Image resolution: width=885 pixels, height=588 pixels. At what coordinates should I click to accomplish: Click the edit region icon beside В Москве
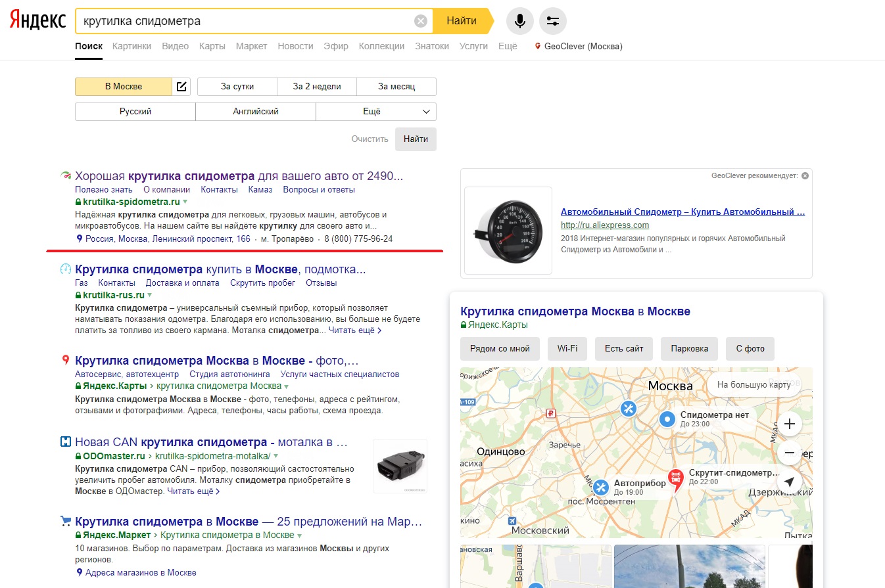(181, 87)
